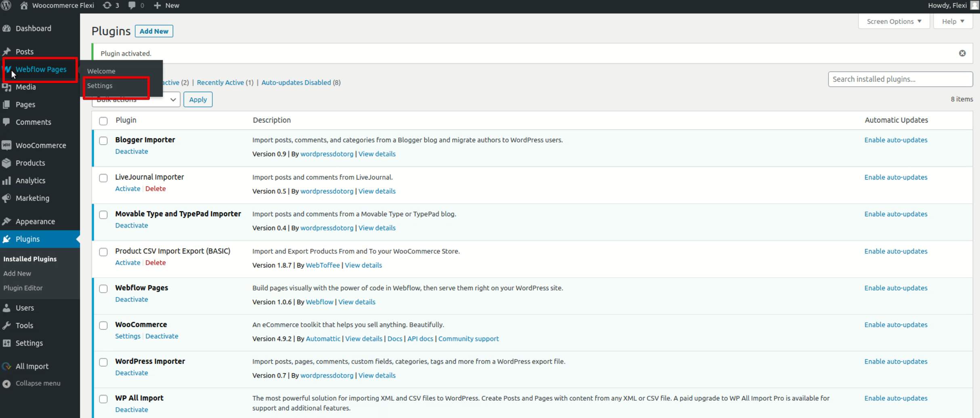Check the Product CSV Import Export checkbox
980x418 pixels.
point(103,252)
